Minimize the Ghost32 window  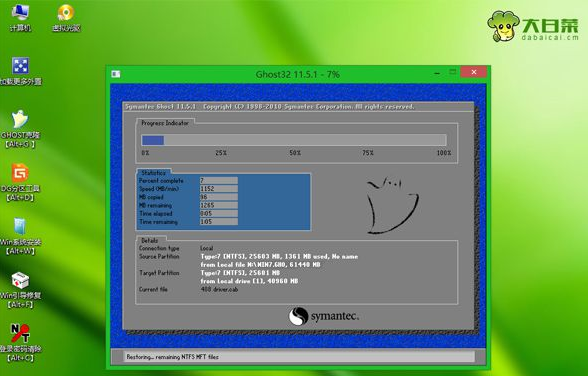tap(437, 72)
